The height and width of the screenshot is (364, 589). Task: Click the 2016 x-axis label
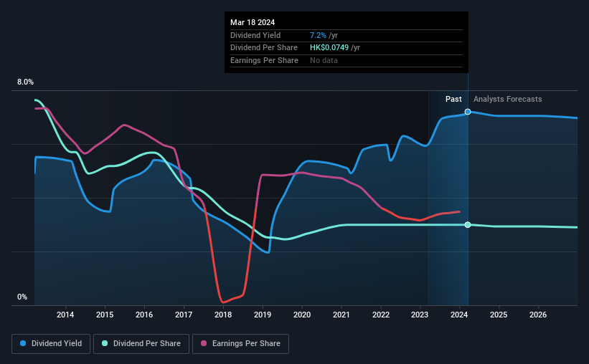pos(144,315)
